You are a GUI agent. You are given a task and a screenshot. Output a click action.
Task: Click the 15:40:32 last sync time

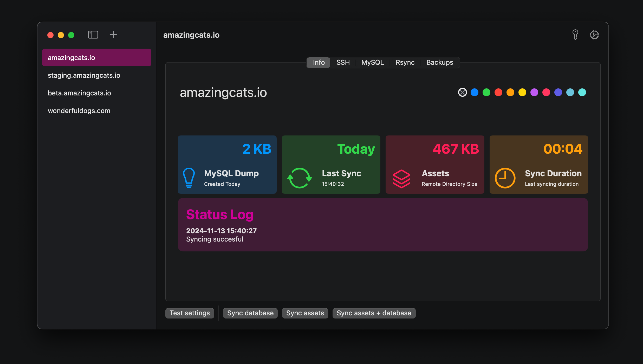(333, 184)
